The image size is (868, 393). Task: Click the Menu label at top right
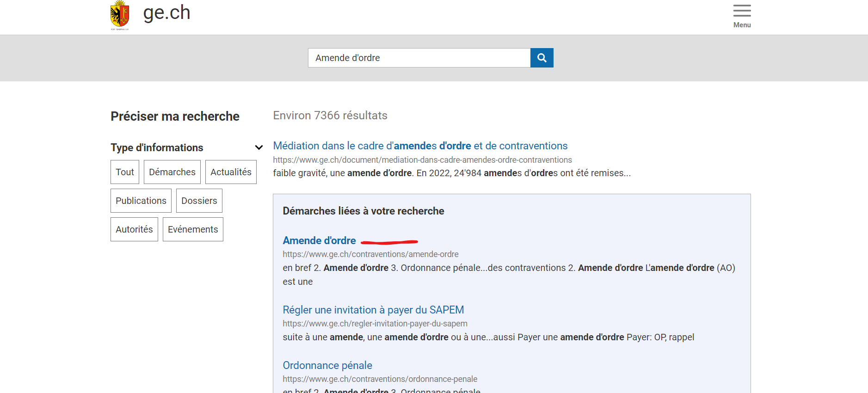pos(742,25)
